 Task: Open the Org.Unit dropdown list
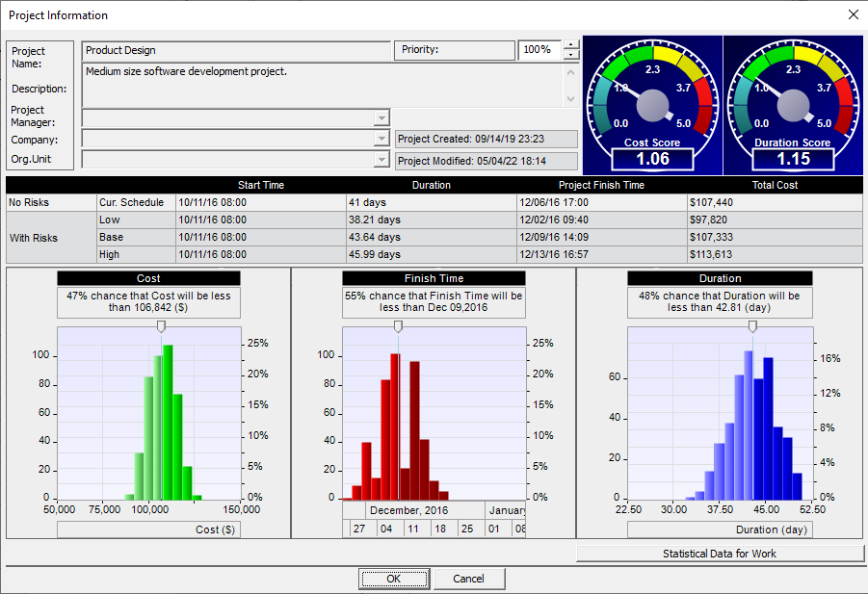(381, 159)
